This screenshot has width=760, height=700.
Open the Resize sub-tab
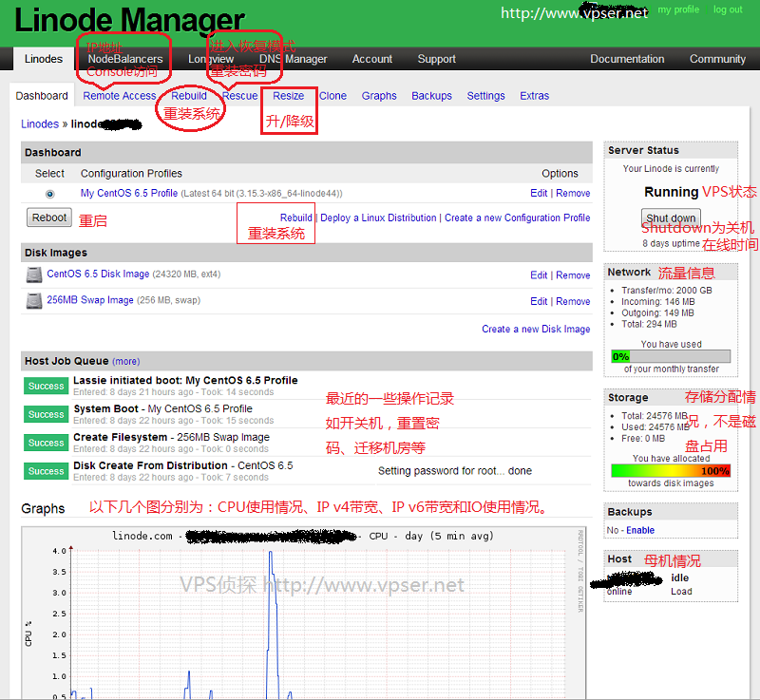[289, 96]
